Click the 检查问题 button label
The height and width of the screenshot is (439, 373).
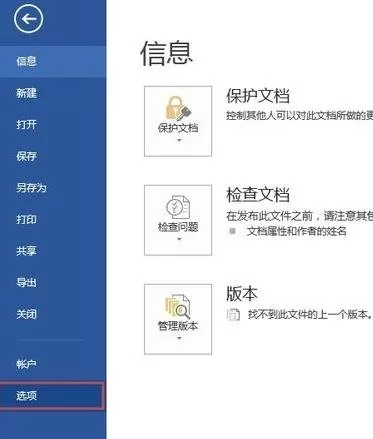pyautogui.click(x=178, y=227)
